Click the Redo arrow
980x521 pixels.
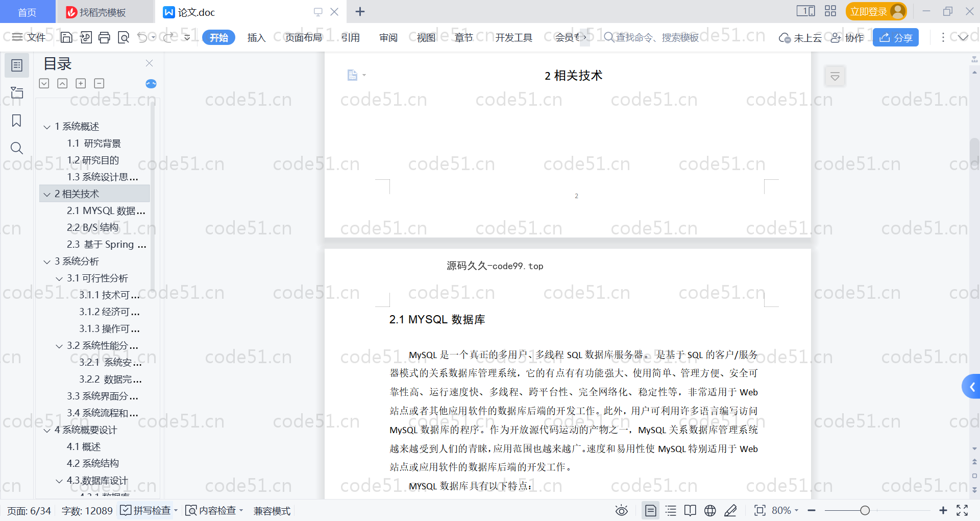tap(169, 37)
